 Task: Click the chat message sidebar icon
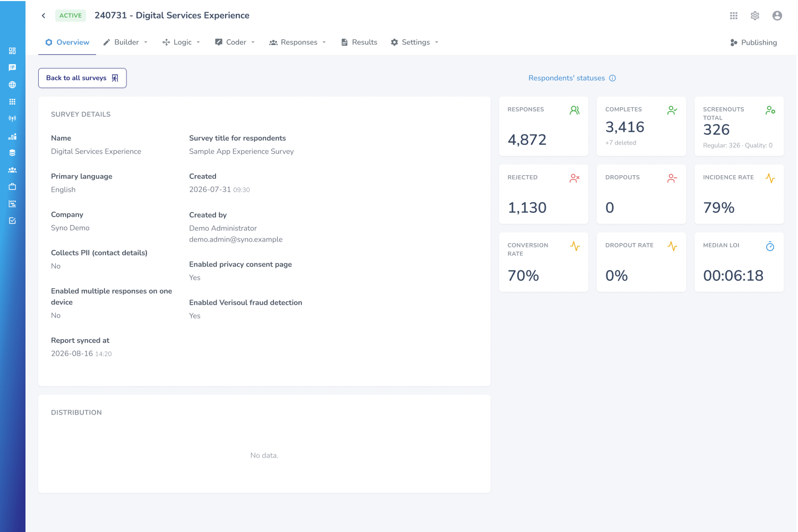pos(12,68)
